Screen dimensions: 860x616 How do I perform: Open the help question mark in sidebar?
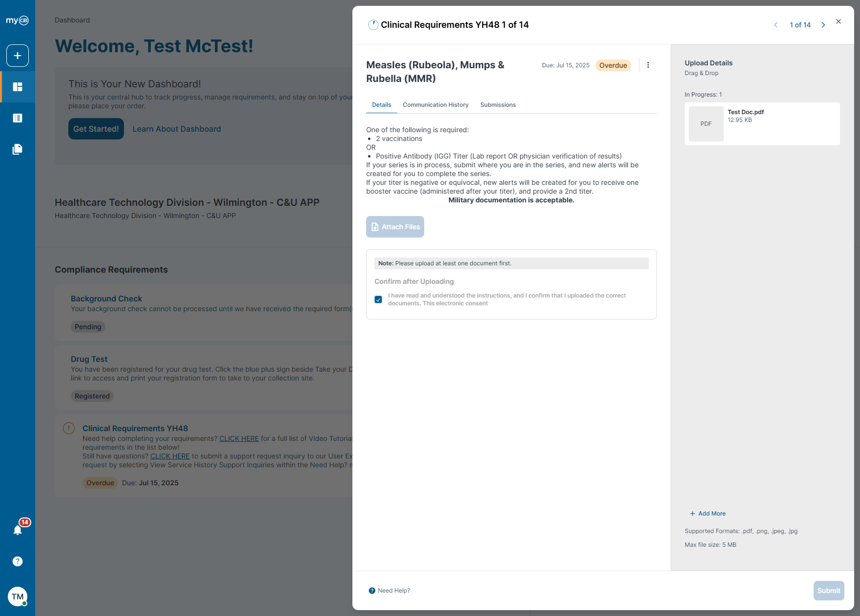(18, 561)
